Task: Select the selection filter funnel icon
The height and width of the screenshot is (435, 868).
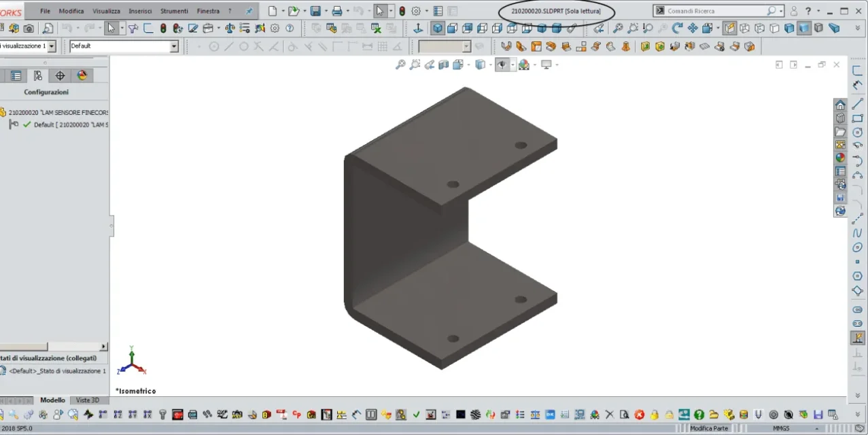Action: pos(133,29)
